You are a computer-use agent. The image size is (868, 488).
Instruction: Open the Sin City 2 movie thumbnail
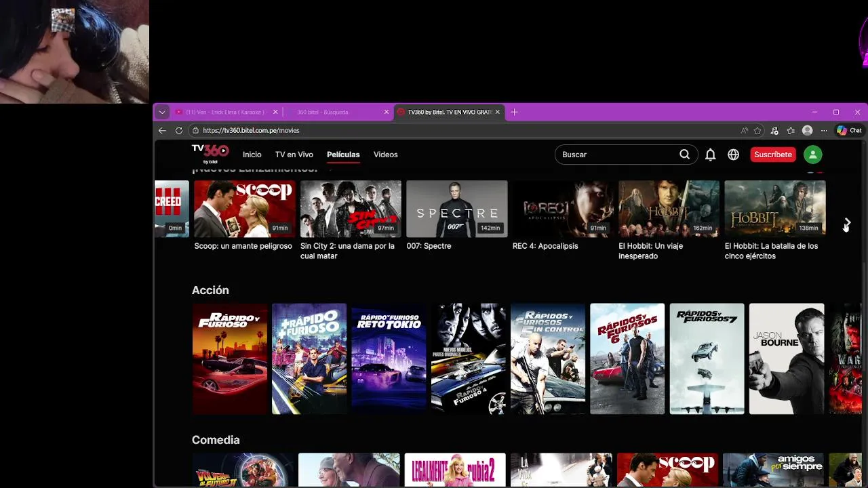point(351,209)
